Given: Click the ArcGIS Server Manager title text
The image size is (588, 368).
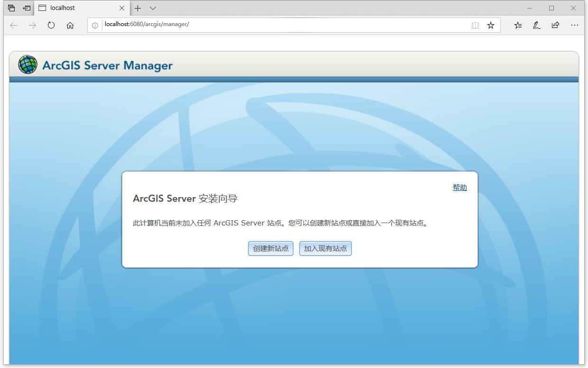Looking at the screenshot, I should [108, 65].
